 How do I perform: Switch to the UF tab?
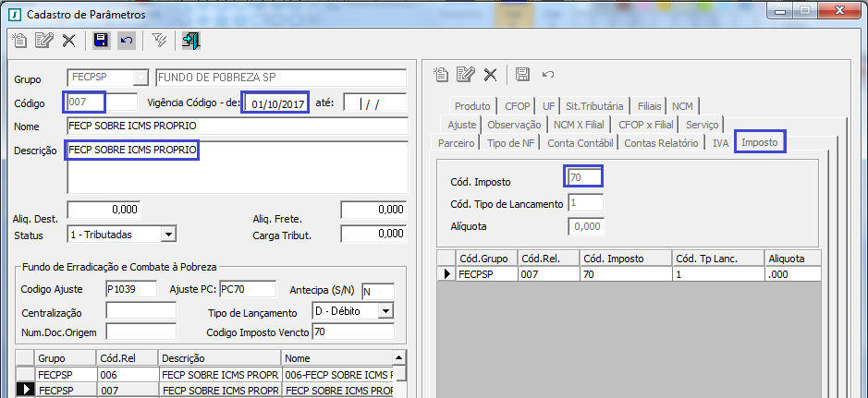click(x=548, y=106)
